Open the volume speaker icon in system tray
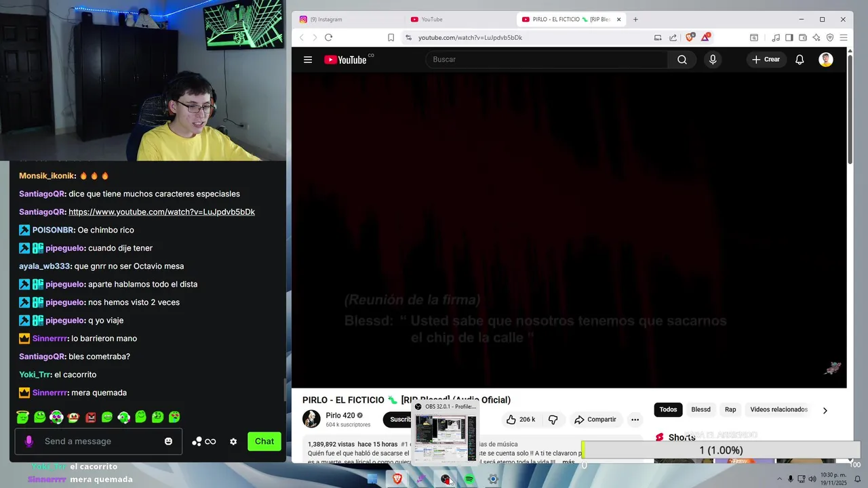This screenshot has height=488, width=868. 812,479
